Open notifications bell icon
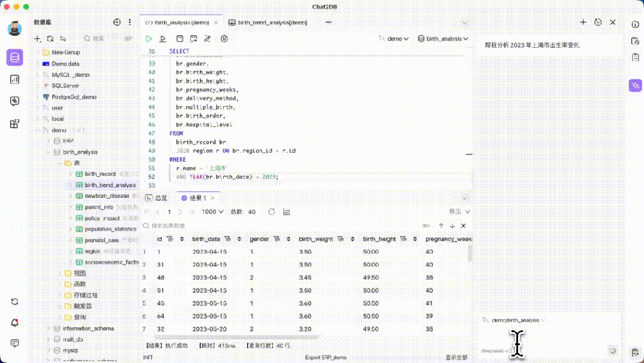644x363 pixels. 15,323
